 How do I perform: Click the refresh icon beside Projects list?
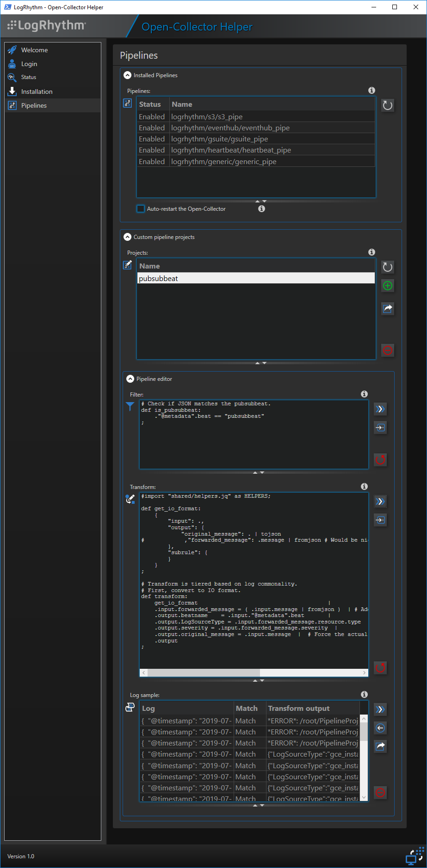coord(388,267)
